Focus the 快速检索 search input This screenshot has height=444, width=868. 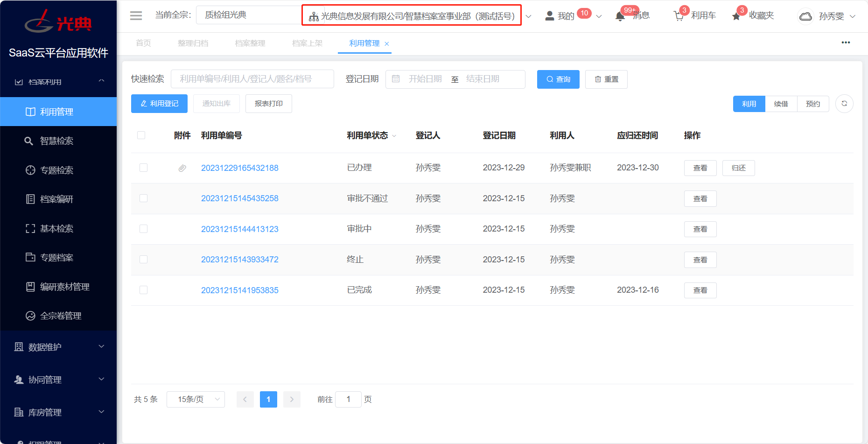(x=252, y=79)
